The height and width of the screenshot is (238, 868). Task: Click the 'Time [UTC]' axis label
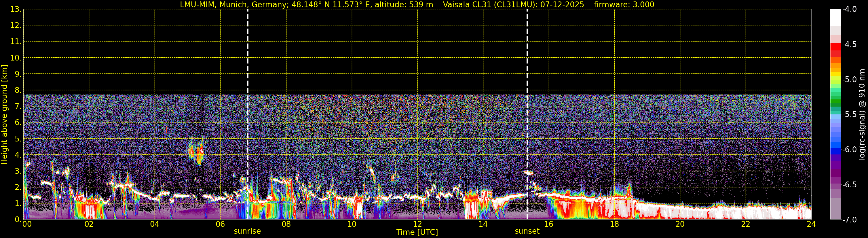pyautogui.click(x=417, y=232)
